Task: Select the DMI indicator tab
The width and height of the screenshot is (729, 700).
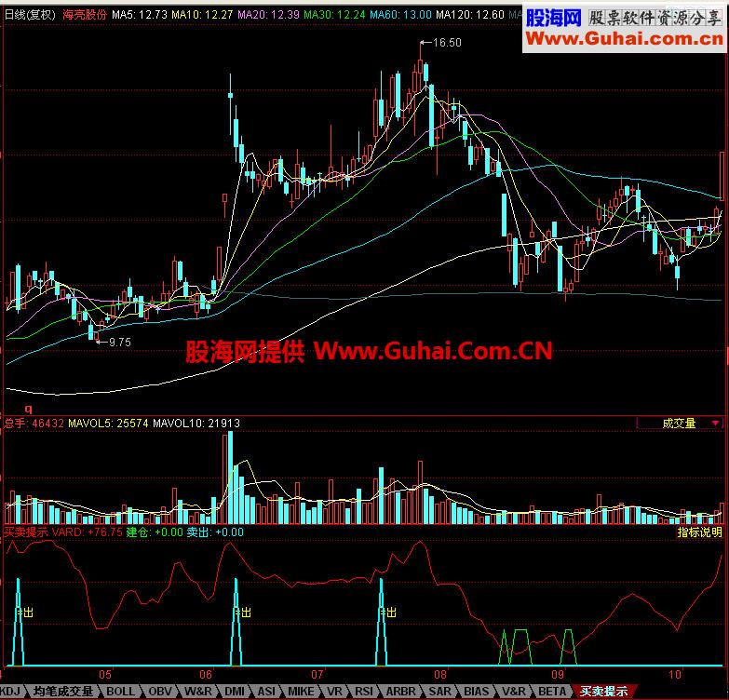Action: click(x=235, y=692)
